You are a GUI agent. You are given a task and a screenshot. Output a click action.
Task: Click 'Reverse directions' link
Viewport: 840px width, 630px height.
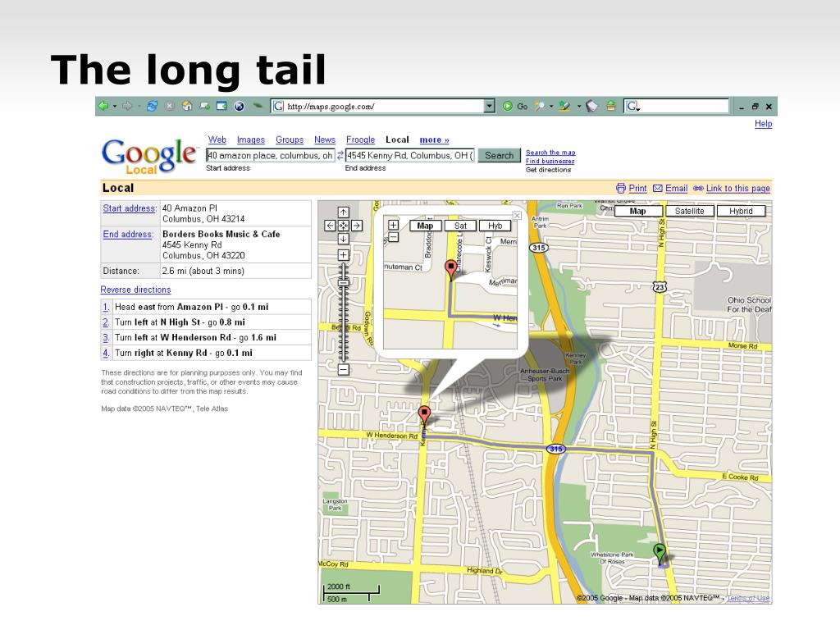click(x=135, y=290)
